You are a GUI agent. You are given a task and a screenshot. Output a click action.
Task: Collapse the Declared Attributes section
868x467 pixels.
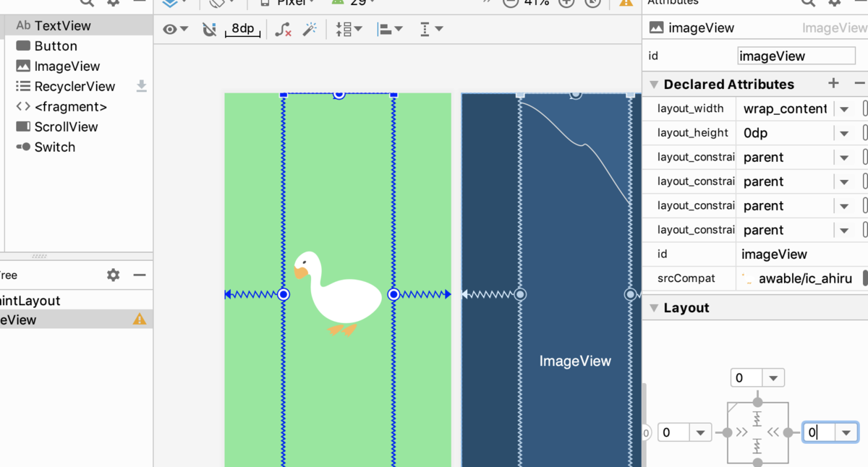[x=654, y=85]
